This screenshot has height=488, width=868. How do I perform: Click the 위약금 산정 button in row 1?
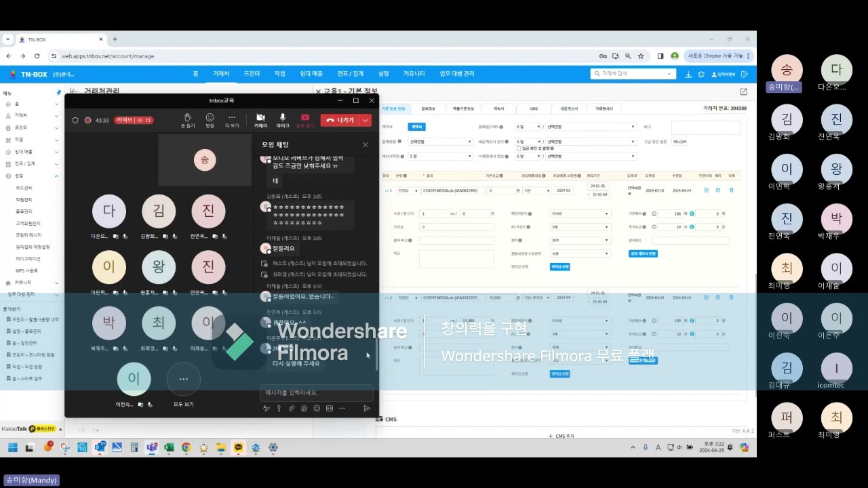coord(560,267)
